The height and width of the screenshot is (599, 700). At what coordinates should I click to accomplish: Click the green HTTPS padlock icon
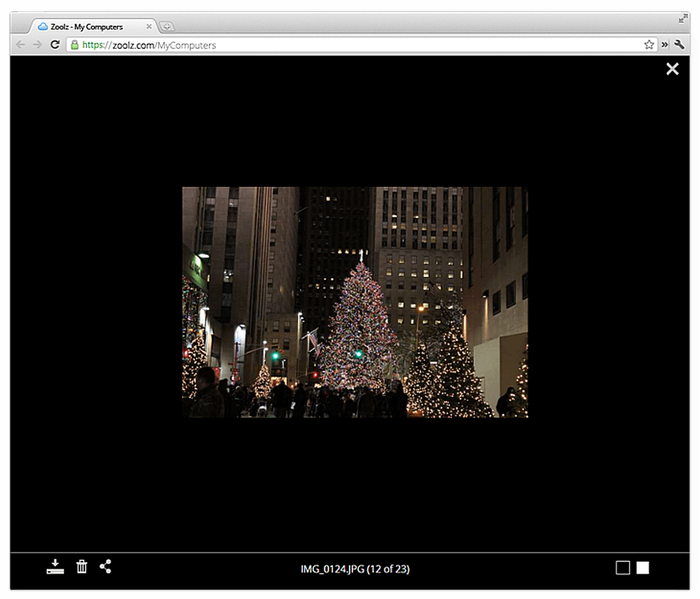click(x=74, y=44)
